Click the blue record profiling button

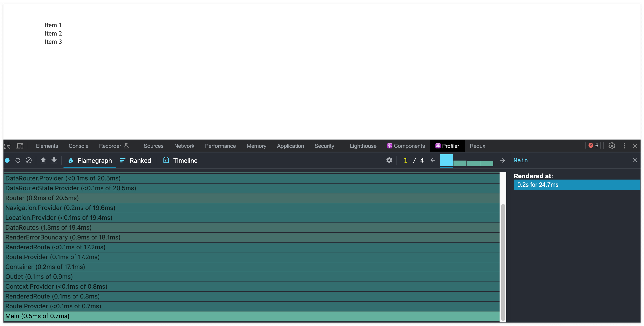[x=7, y=161]
